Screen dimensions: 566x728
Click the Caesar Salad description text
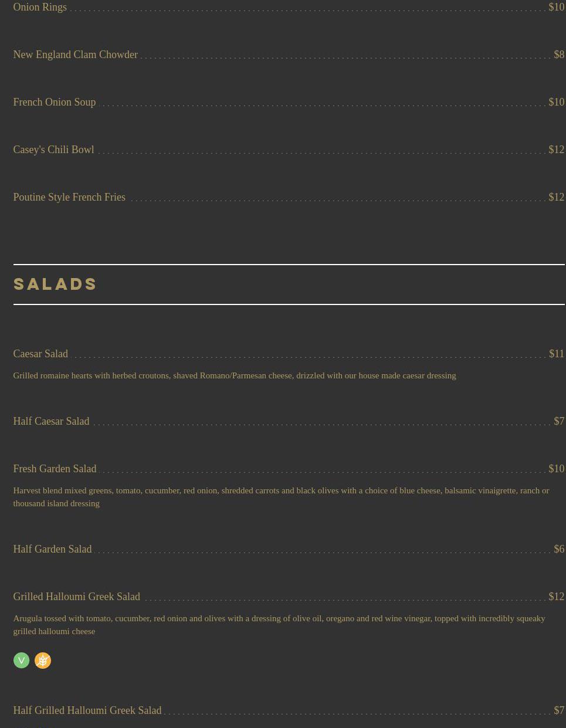[234, 375]
